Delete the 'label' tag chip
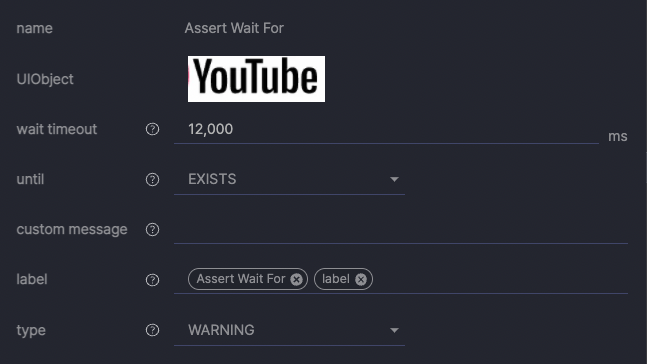The image size is (647, 364). tap(361, 279)
